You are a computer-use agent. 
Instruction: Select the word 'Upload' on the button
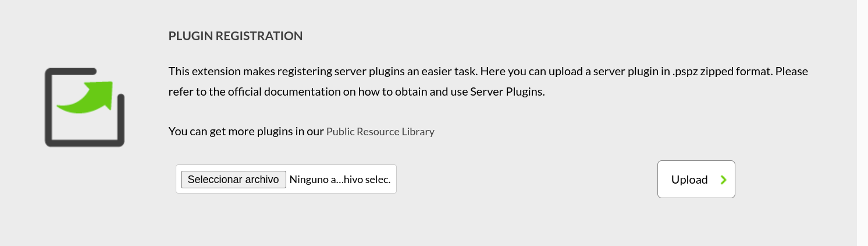tap(689, 180)
